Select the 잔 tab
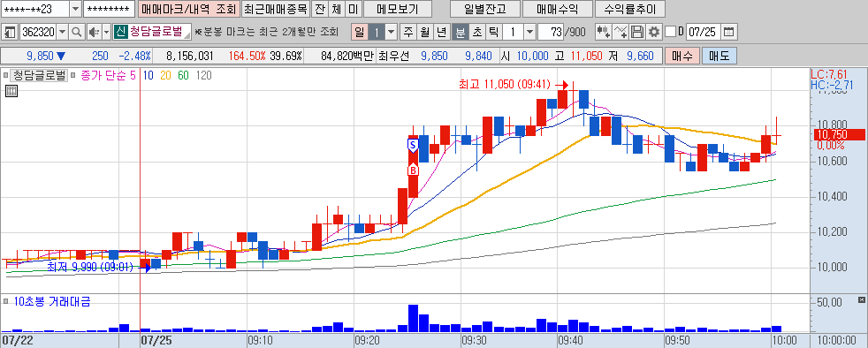The width and height of the screenshot is (868, 348). pyautogui.click(x=320, y=9)
